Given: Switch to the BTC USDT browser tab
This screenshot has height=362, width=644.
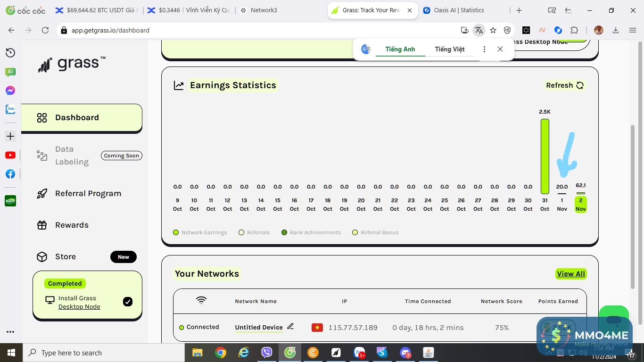Looking at the screenshot, I should pyautogui.click(x=96, y=10).
